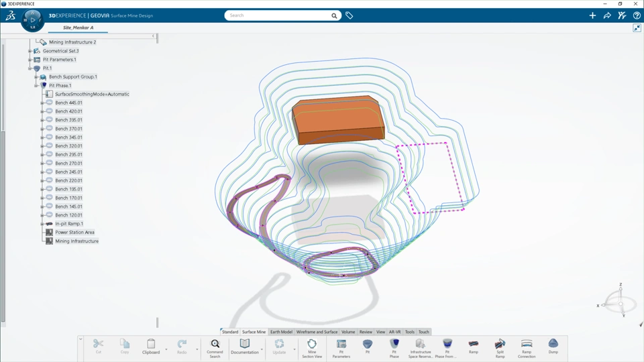Image resolution: width=644 pixels, height=362 pixels.
Task: Open the Pit Parameters tool
Action: (x=341, y=349)
